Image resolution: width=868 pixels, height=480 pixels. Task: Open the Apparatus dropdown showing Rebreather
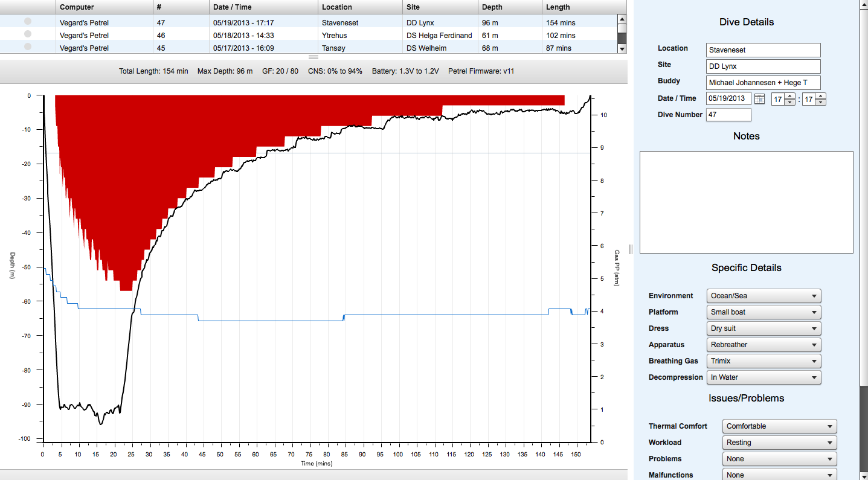point(764,345)
